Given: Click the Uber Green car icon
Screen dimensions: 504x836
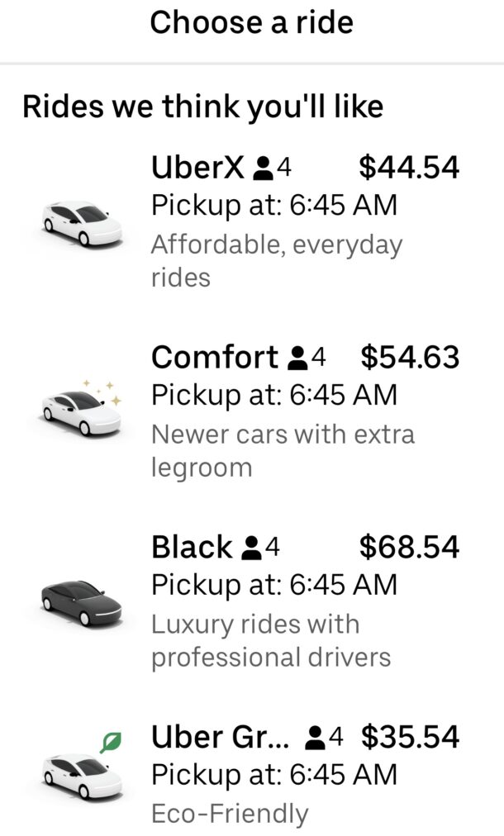Looking at the screenshot, I should pyautogui.click(x=78, y=777).
